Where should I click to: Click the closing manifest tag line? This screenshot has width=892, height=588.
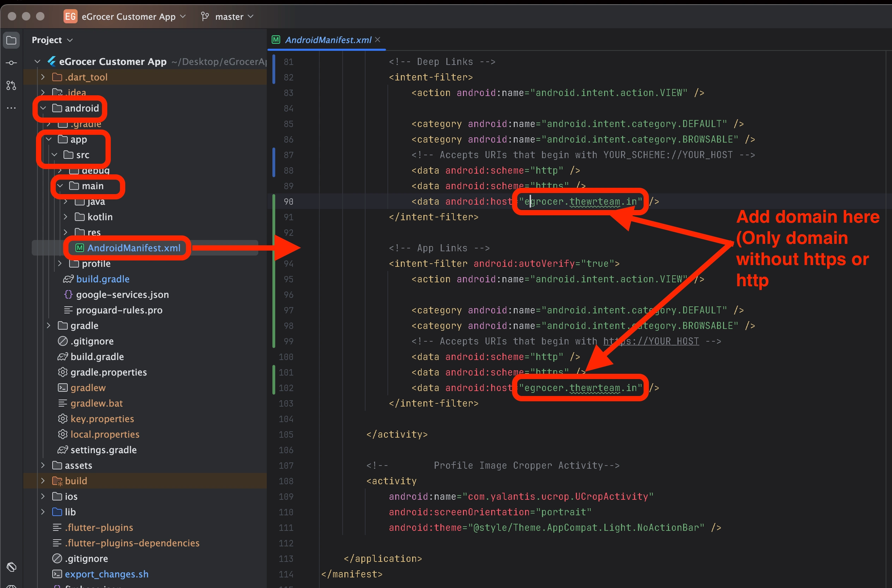pyautogui.click(x=351, y=574)
